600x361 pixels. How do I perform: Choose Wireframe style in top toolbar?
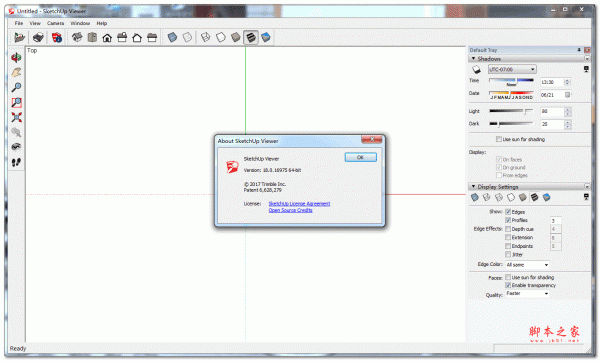pos(205,38)
